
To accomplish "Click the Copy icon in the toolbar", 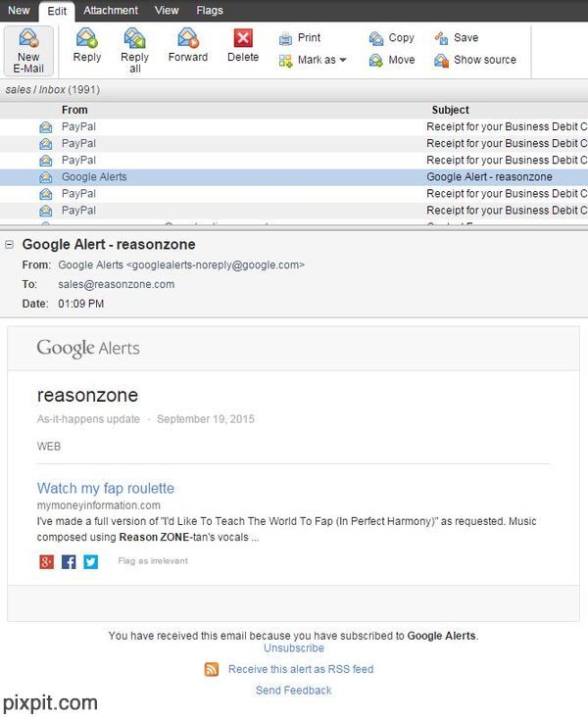I will tap(376, 38).
